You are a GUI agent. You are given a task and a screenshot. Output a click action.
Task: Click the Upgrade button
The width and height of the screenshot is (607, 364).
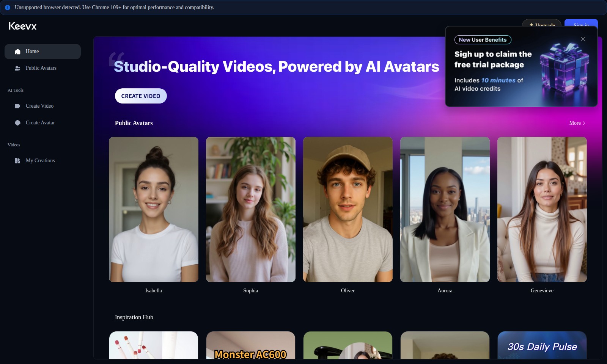(x=542, y=23)
